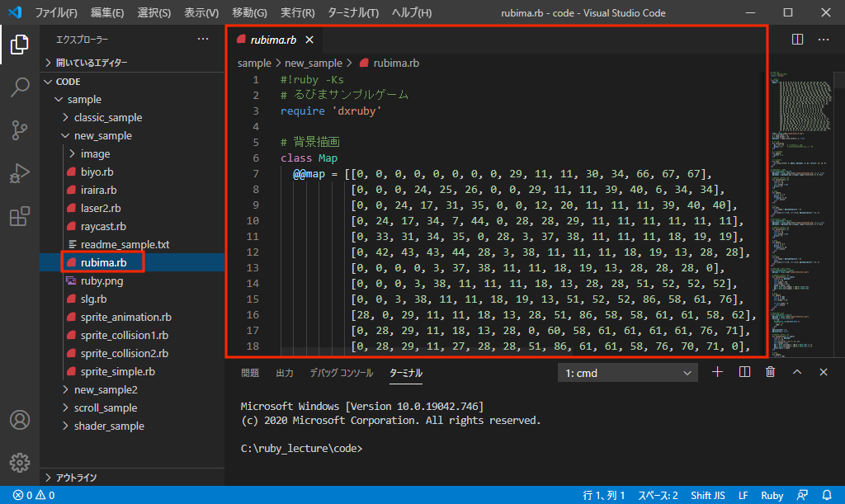Switch to the デバッグ コンソール tab

341,373
